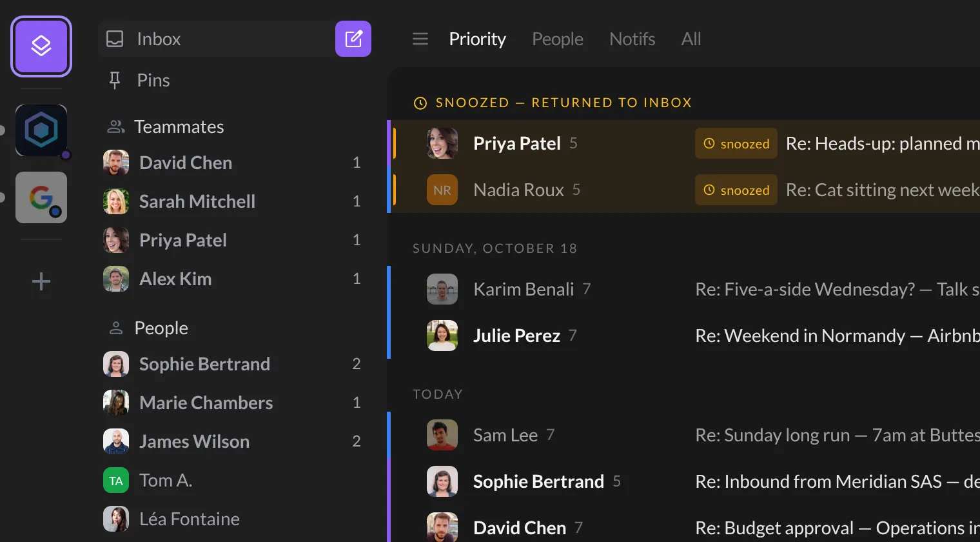This screenshot has height=542, width=980.
Task: Expand the People section header
Action: pos(161,328)
